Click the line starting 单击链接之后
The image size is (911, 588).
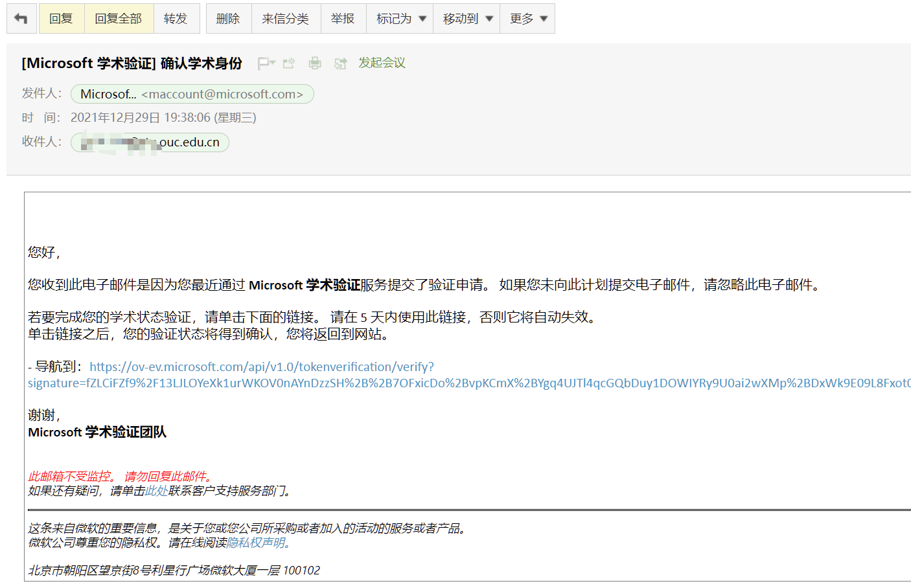[x=209, y=334]
